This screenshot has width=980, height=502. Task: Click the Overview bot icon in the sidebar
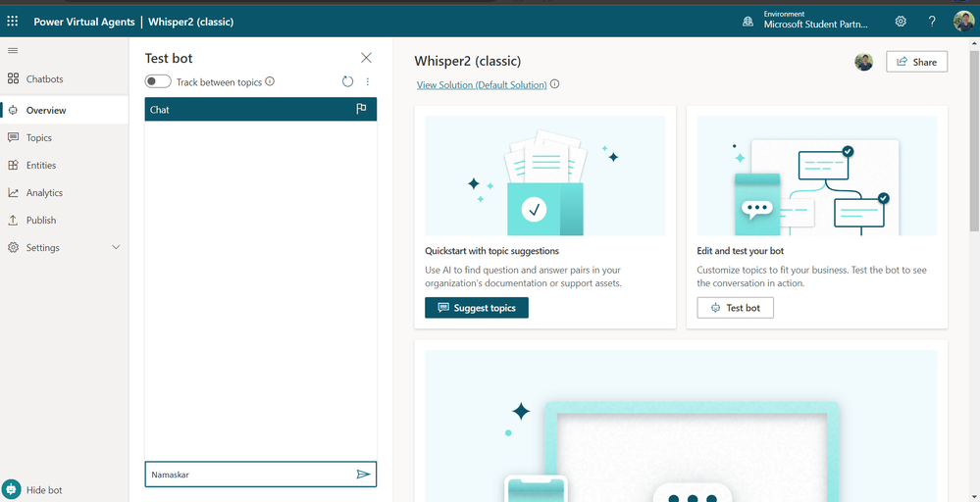[13, 111]
